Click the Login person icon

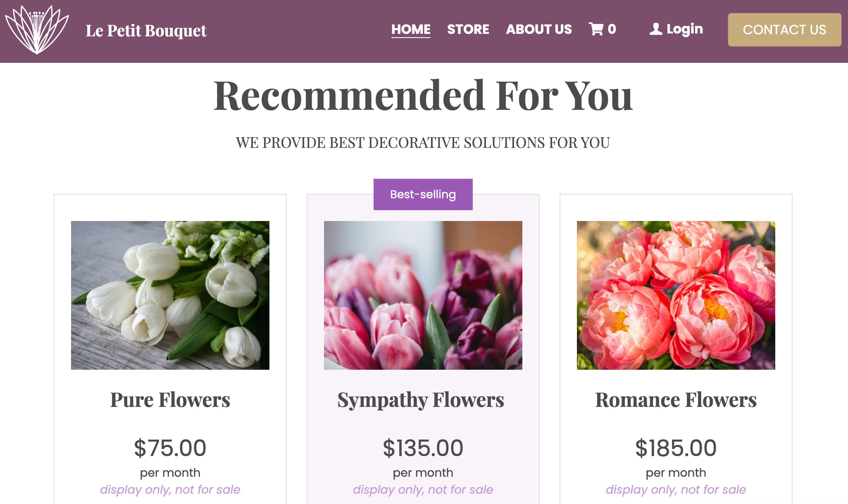pos(655,29)
